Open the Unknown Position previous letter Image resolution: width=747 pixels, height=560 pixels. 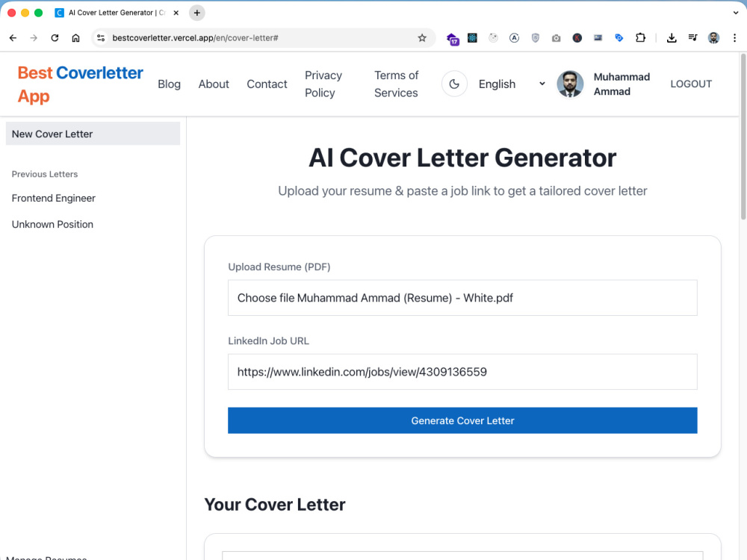52,224
